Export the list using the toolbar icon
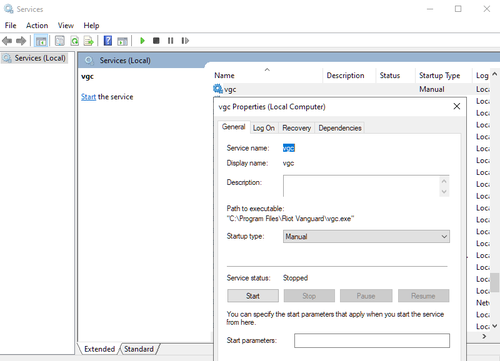This screenshot has width=500, height=361. point(89,41)
